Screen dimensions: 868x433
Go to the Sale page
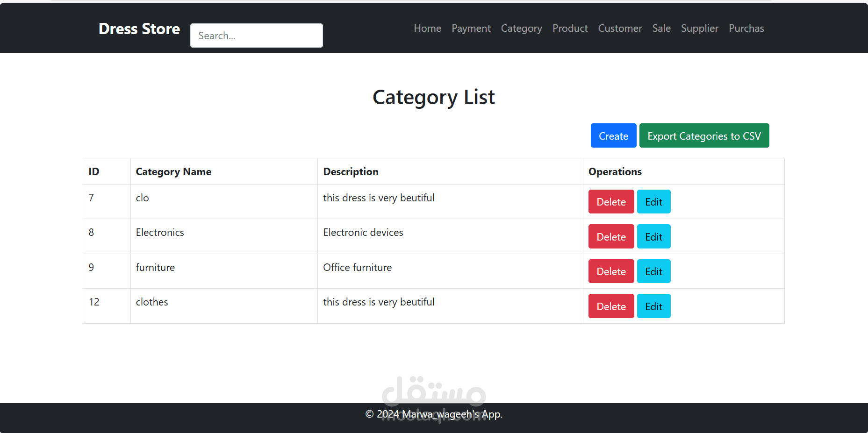[x=661, y=28]
